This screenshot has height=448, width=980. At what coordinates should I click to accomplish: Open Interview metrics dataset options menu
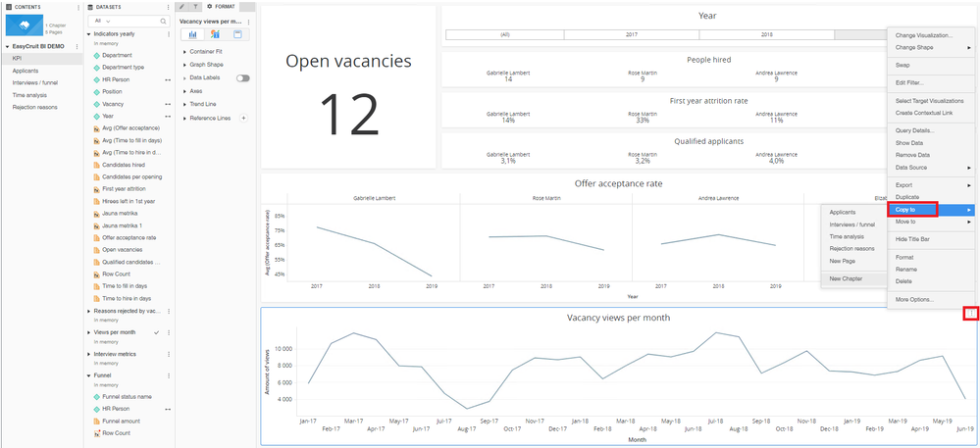(x=169, y=354)
